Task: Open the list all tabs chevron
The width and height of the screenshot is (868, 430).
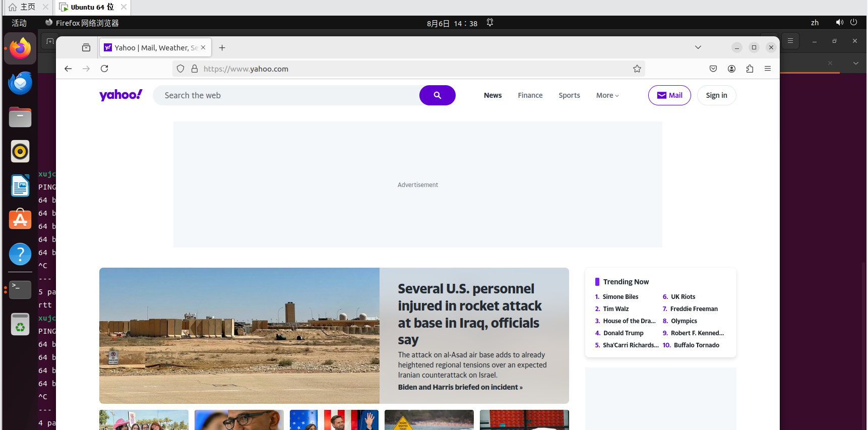Action: point(698,47)
